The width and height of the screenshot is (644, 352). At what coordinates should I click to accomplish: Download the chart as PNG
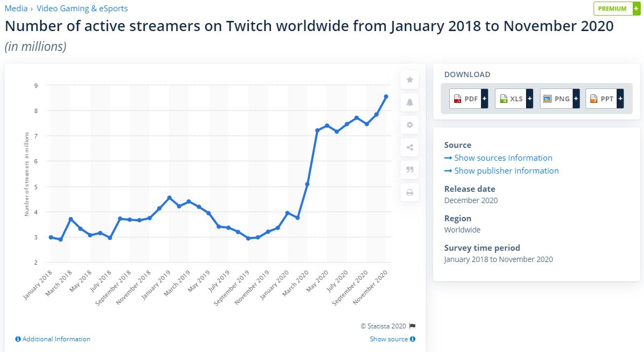(x=559, y=99)
